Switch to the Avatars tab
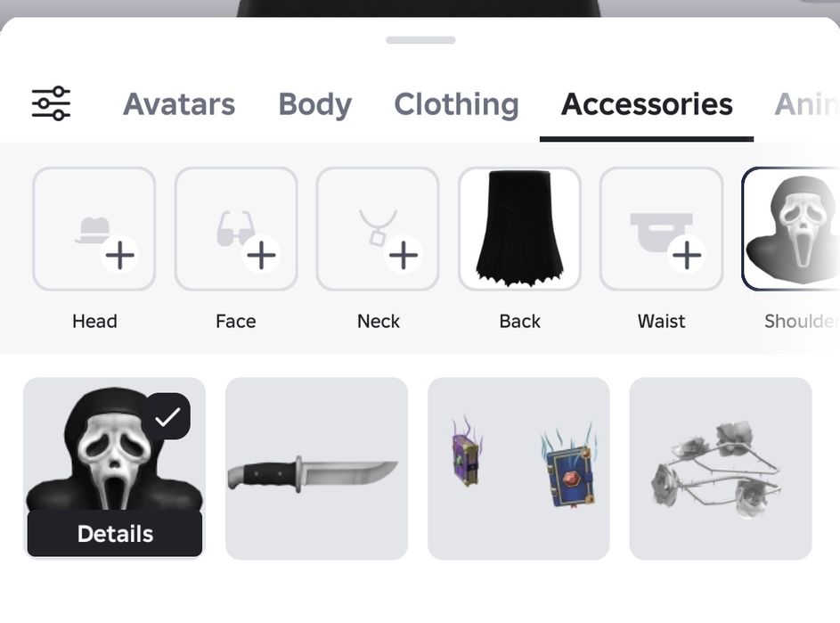The image size is (840, 623). (x=179, y=104)
